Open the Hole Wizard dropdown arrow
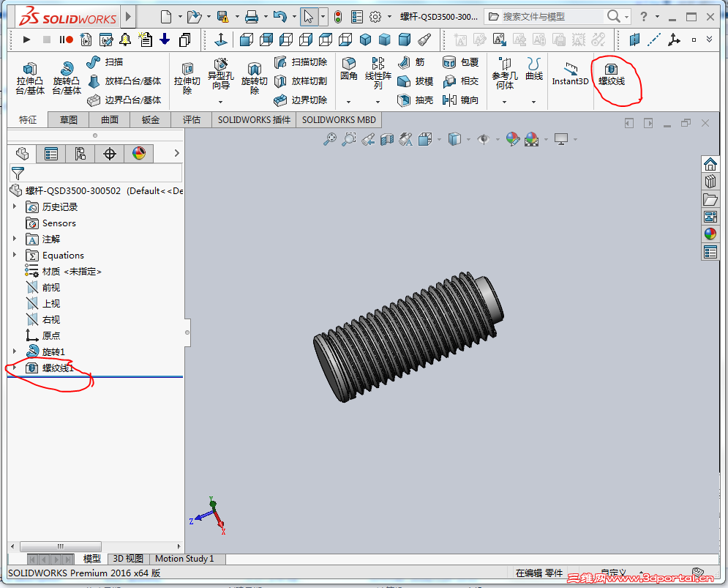The width and height of the screenshot is (728, 588). (x=220, y=102)
